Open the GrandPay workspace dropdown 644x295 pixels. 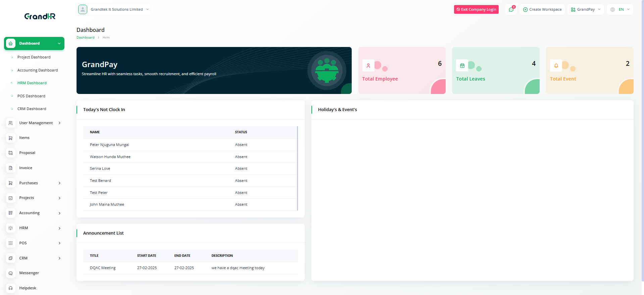(586, 9)
